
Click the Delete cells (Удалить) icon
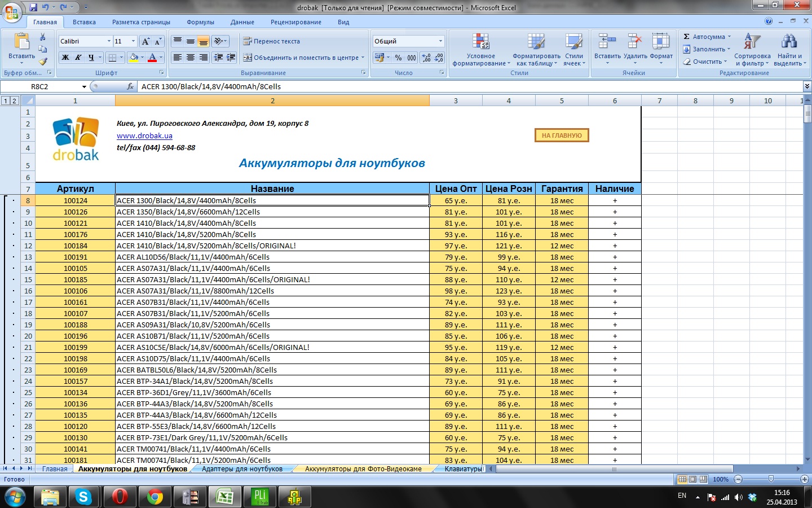click(635, 42)
